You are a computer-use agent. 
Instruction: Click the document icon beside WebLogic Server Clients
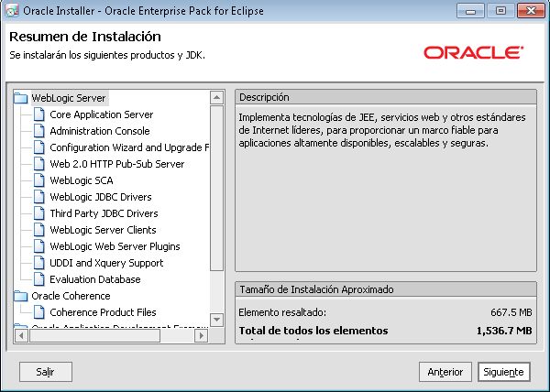click(x=38, y=230)
